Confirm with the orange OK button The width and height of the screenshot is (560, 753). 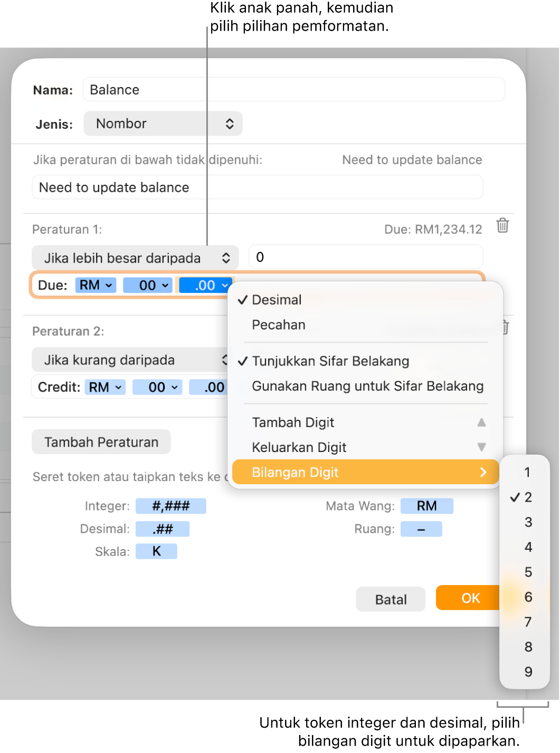(468, 598)
